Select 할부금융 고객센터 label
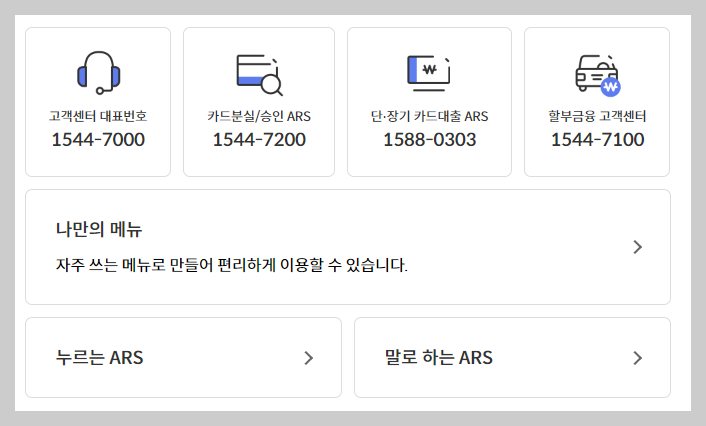The height and width of the screenshot is (426, 706). (x=597, y=116)
